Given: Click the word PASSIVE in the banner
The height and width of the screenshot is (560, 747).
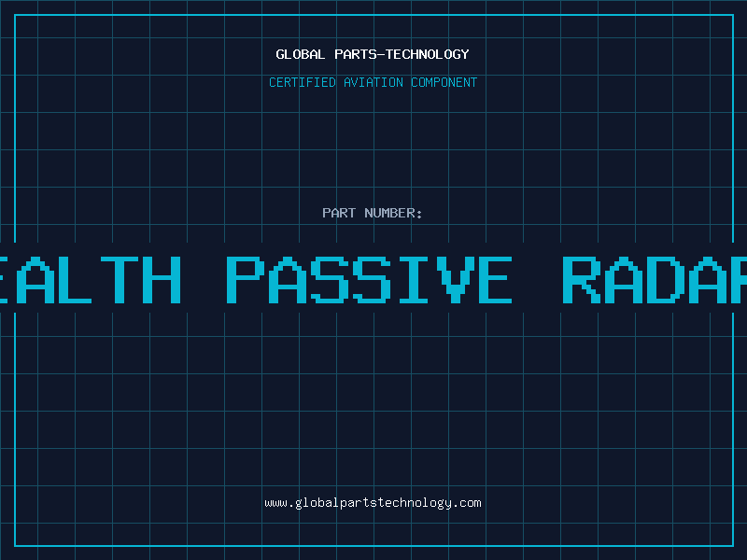Looking at the screenshot, I should 370,280.
